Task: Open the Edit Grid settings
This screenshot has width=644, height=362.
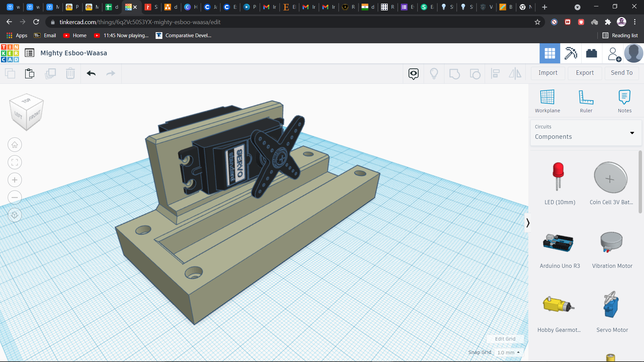Action: pyautogui.click(x=505, y=339)
